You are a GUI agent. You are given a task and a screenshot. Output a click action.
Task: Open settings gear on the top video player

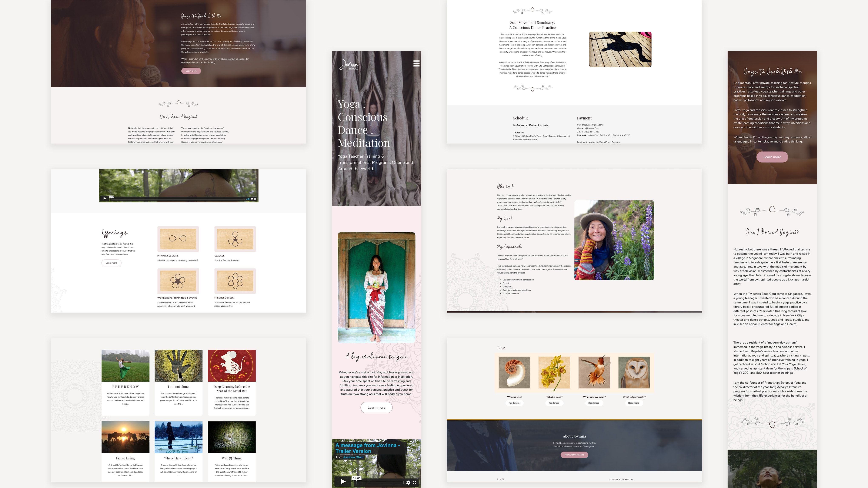252,198
